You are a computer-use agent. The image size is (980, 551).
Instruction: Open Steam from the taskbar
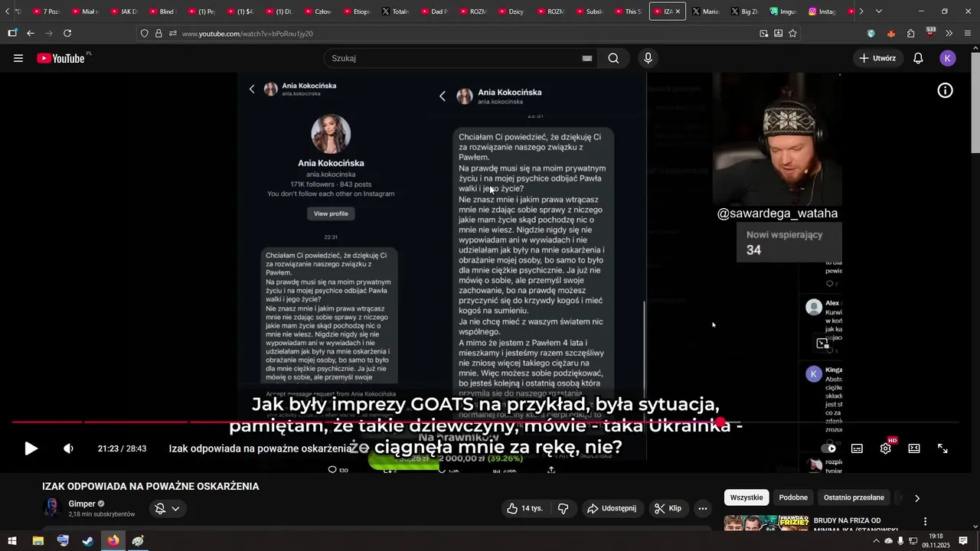click(x=88, y=541)
